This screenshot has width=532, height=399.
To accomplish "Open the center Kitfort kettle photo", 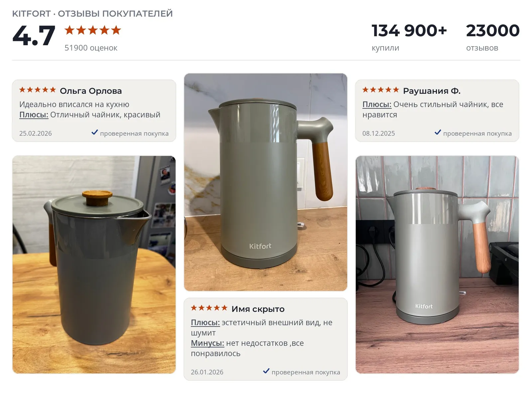I will [266, 182].
